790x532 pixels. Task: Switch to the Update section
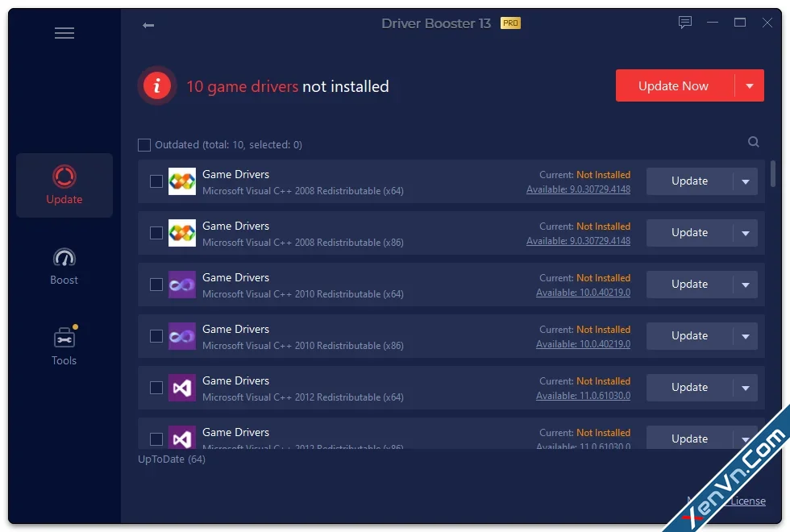64,185
